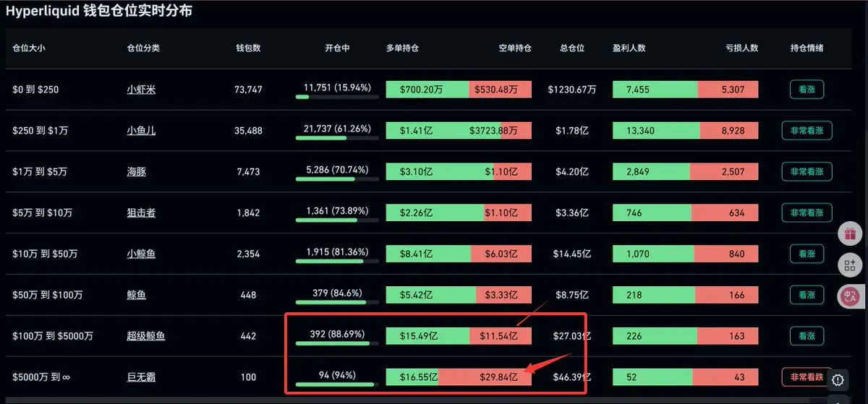This screenshot has width=868, height=404.
Task: Click the total position $14.45亿
Action: 572,254
